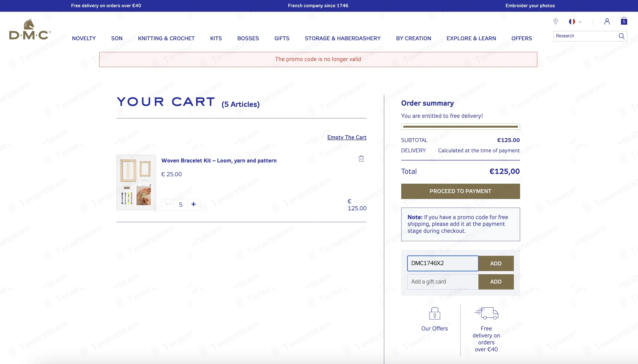Click the Our Offers padlock icon
The height and width of the screenshot is (364, 638).
435,313
